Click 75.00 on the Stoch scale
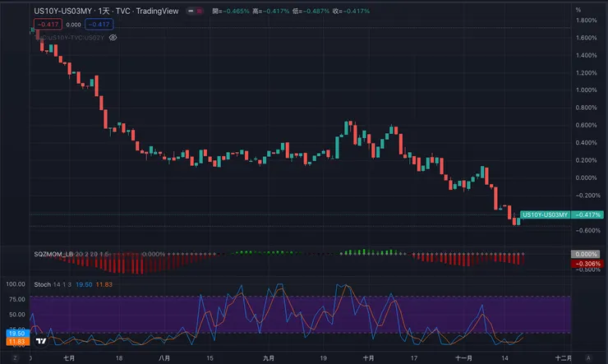608x364 pixels. (x=16, y=299)
